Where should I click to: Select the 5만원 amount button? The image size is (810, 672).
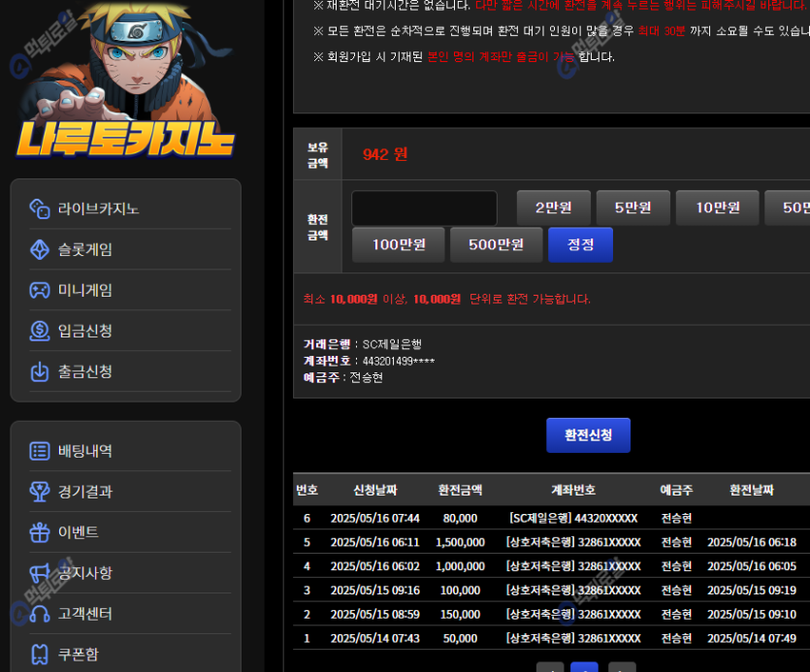632,208
